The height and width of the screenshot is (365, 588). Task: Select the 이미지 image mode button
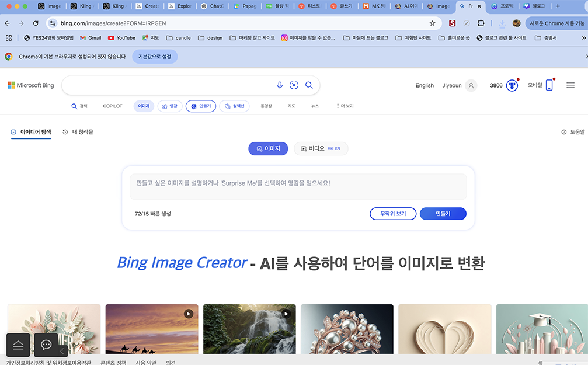tap(268, 148)
